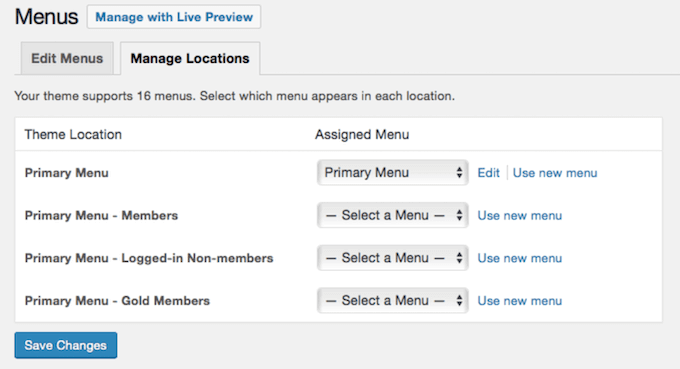Click Use new menu for Logged-in Non-members
680x369 pixels.
pos(520,258)
